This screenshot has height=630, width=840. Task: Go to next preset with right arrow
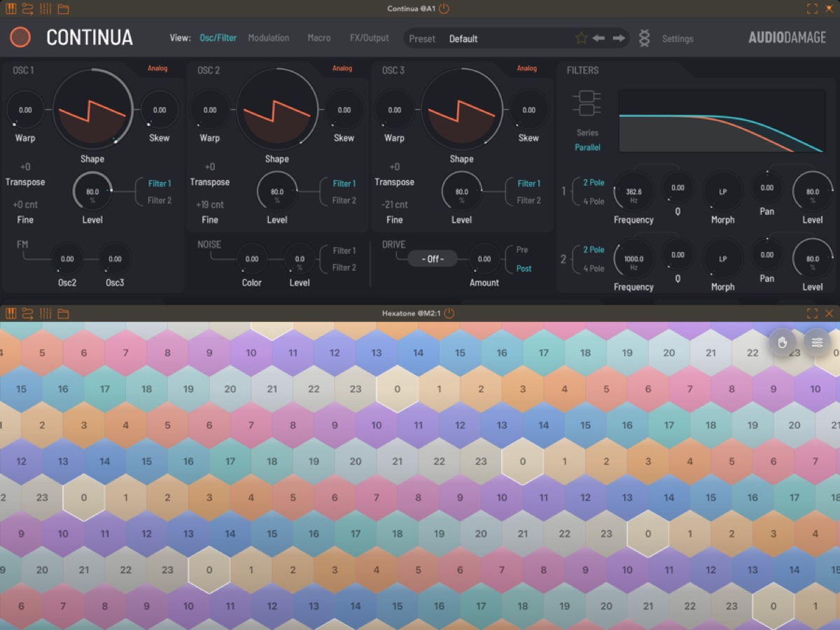[x=619, y=38]
